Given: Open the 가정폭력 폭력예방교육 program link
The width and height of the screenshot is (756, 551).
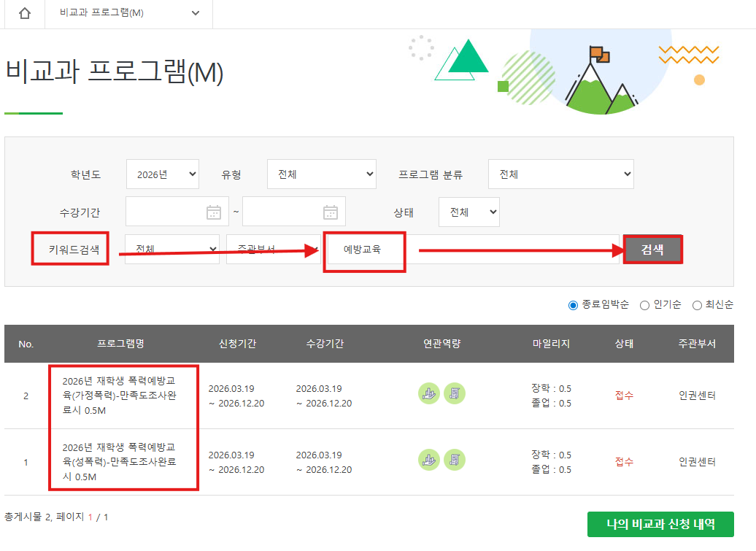Looking at the screenshot, I should click(119, 395).
